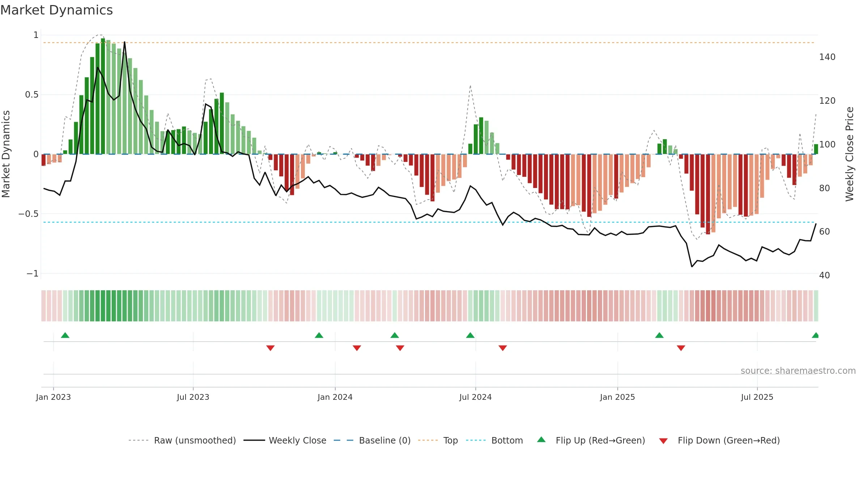The height and width of the screenshot is (488, 868).
Task: Click the Jul 2024 axis label
Action: (476, 397)
